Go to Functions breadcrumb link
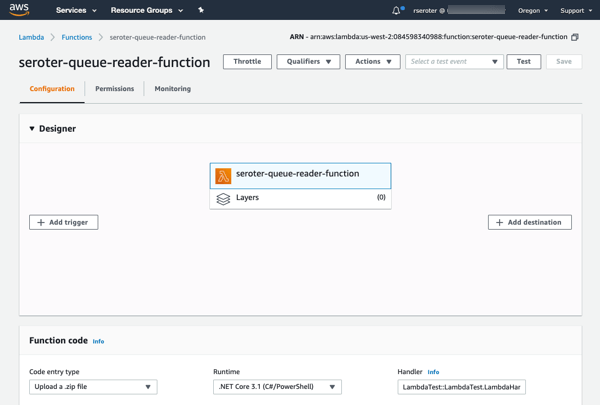This screenshot has height=405, width=600. tap(76, 37)
